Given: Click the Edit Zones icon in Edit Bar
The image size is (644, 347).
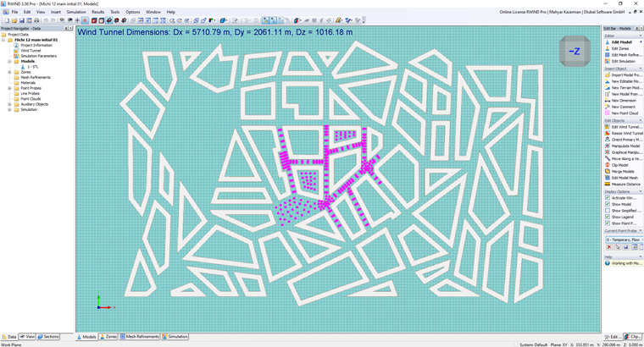Looking at the screenshot, I should [x=608, y=48].
